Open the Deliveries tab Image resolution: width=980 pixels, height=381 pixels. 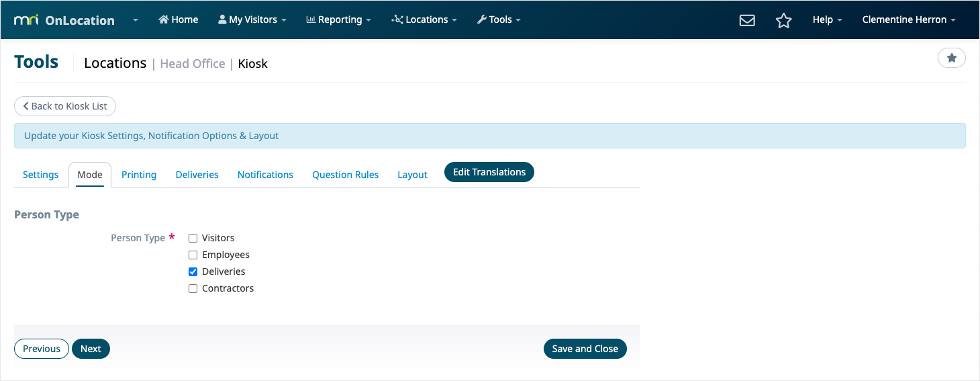pyautogui.click(x=197, y=175)
